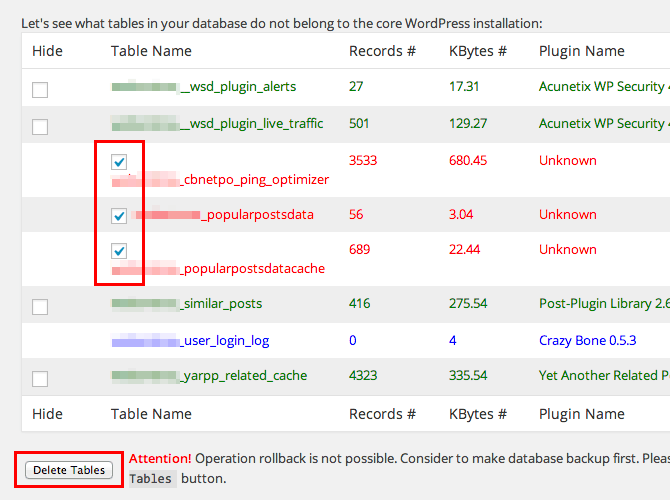Click the 680.45 KBytes value
The image size is (670, 500).
coord(468,160)
